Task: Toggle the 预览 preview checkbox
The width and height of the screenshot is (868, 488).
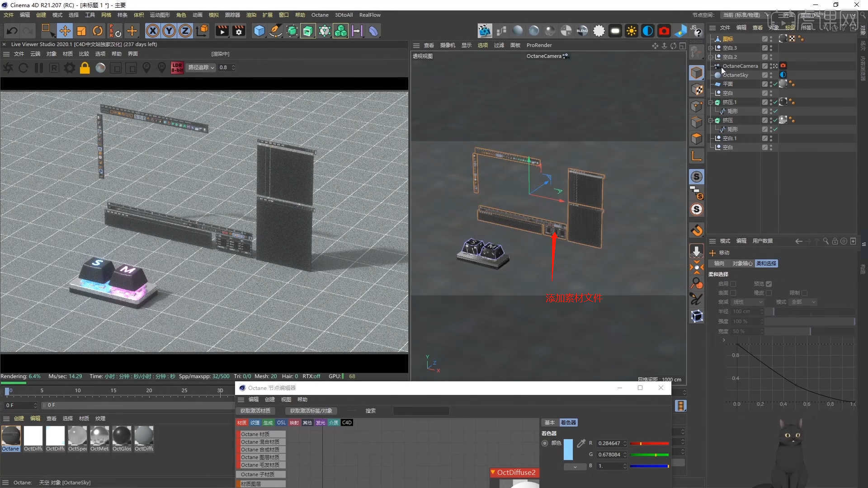Action: pos(769,284)
